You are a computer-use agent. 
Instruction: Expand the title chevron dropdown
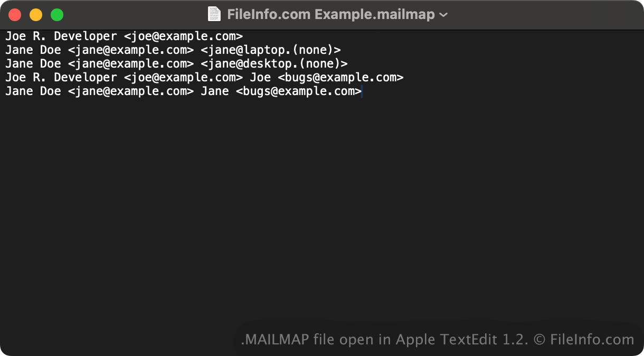(443, 15)
